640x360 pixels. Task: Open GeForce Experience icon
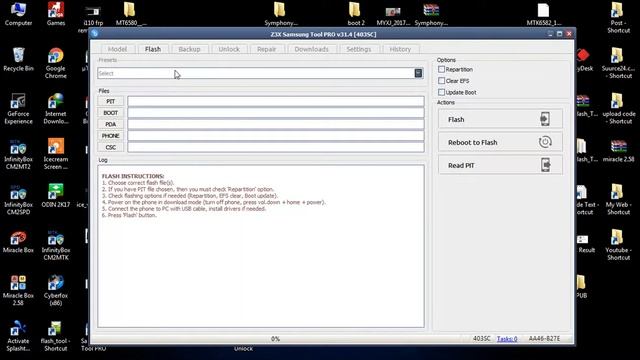pos(18,109)
